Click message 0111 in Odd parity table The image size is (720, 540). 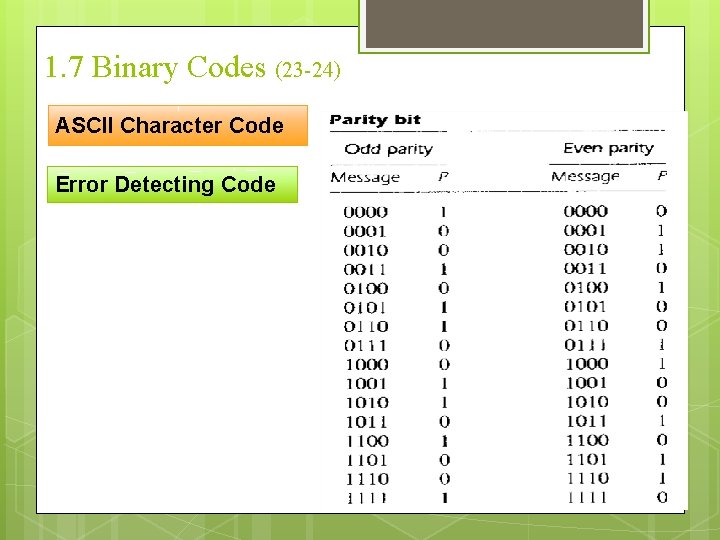(x=365, y=346)
